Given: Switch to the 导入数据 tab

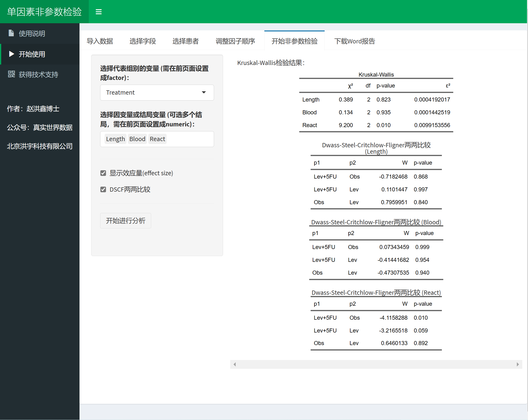Looking at the screenshot, I should (100, 41).
